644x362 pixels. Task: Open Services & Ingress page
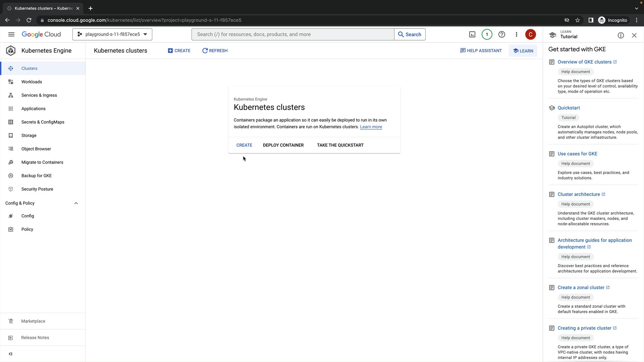click(x=39, y=95)
